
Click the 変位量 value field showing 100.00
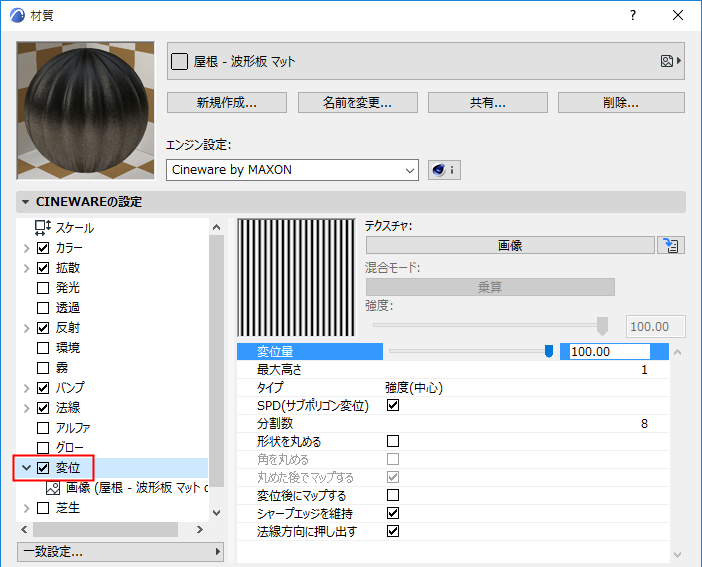(x=609, y=352)
